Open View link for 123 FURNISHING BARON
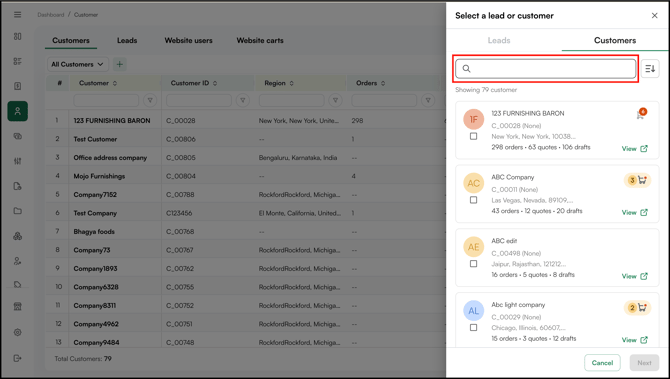Image resolution: width=670 pixels, height=379 pixels. coord(635,149)
